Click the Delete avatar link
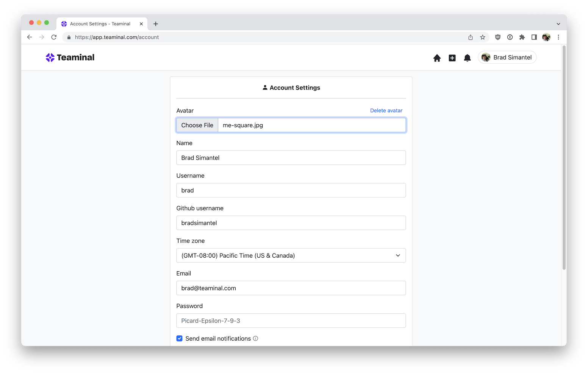588x374 pixels. click(x=386, y=111)
